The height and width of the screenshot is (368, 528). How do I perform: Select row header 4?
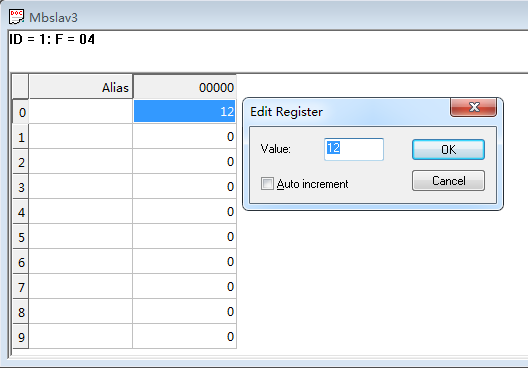21,211
